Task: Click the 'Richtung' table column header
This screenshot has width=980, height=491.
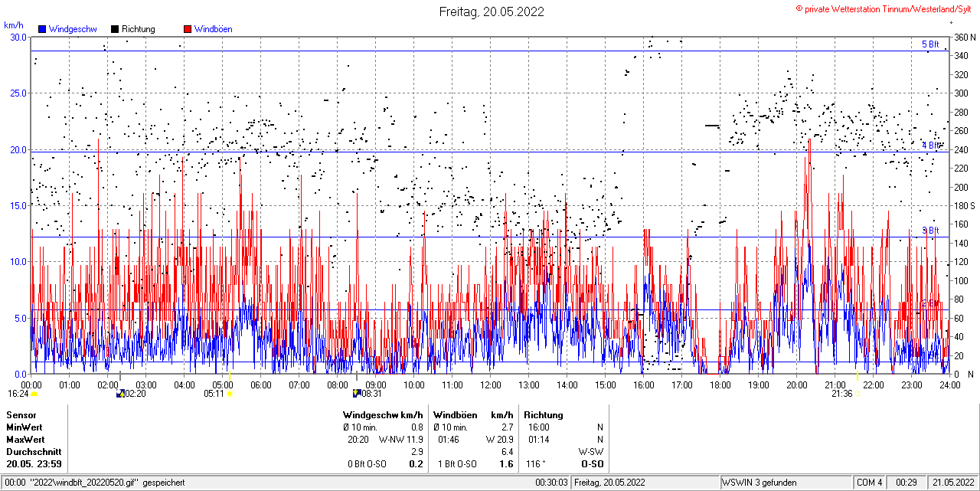Action: click(x=545, y=415)
